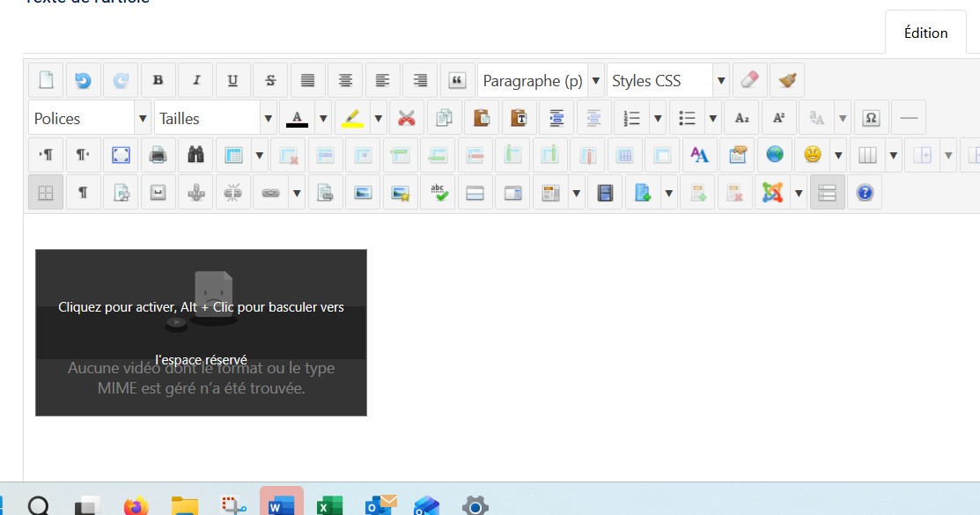This screenshot has width=980, height=515.
Task: Toggle bold formatting
Action: point(158,81)
